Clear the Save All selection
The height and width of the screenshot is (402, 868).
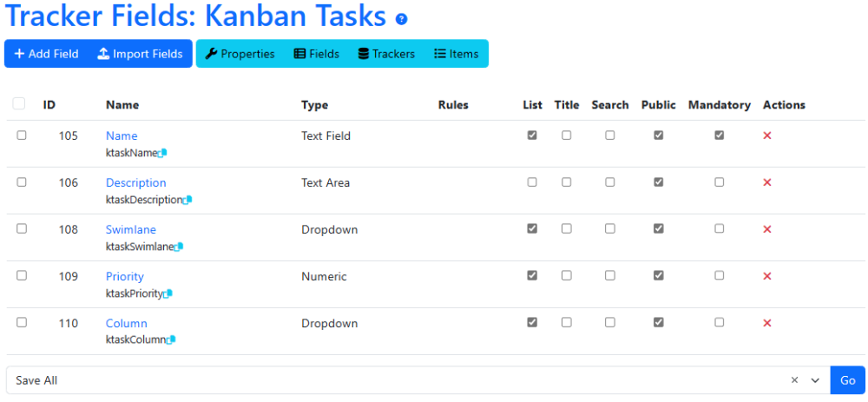coord(794,379)
